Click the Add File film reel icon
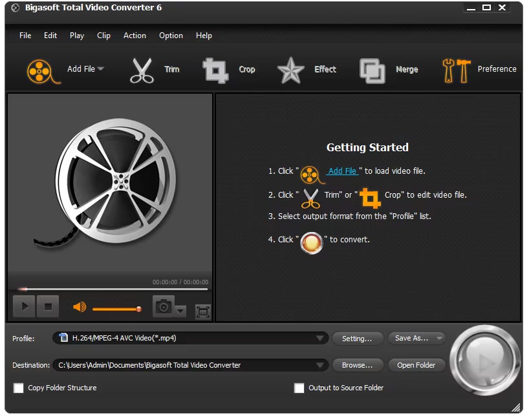The height and width of the screenshot is (420, 529). 39,70
